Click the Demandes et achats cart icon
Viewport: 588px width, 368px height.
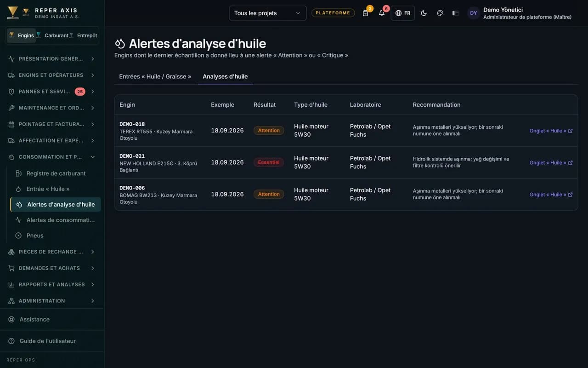11,268
